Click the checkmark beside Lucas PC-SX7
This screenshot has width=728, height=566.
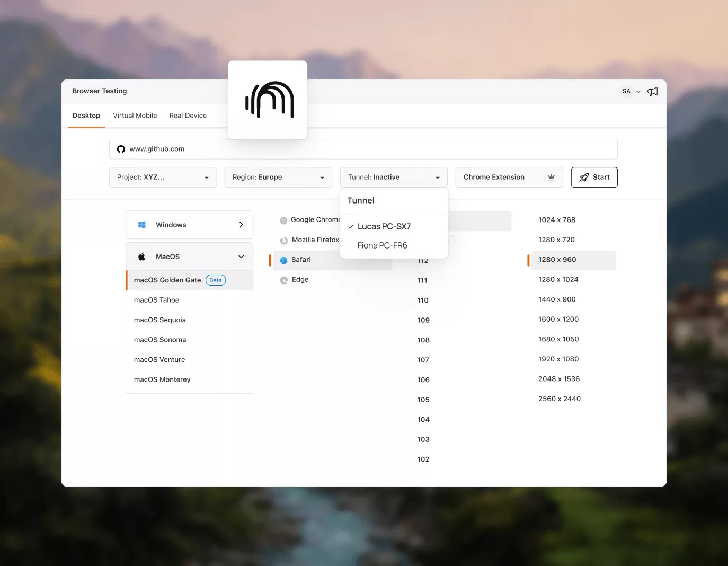350,227
